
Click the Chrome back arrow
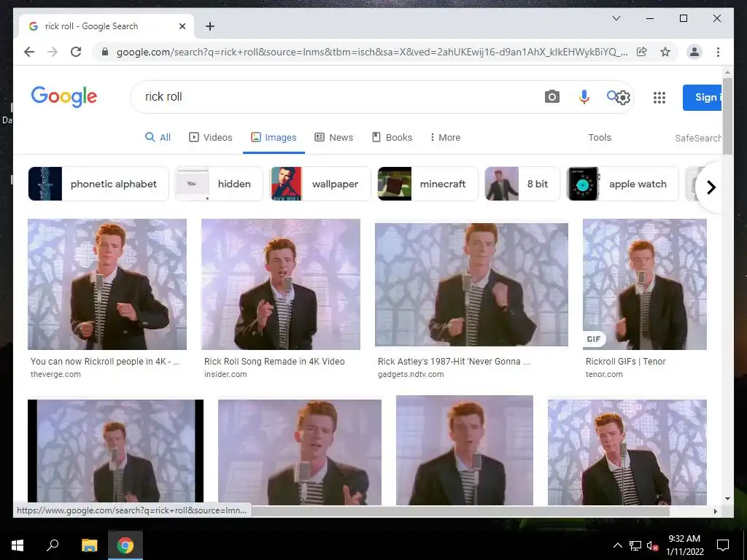click(x=29, y=52)
